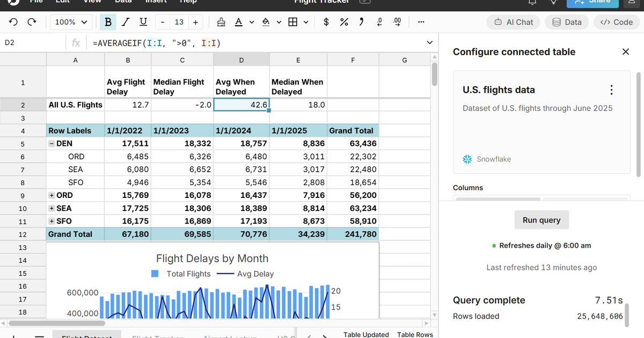The image size is (644, 338).
Task: Open the fill color dropdown arrow
Action: pyautogui.click(x=279, y=22)
